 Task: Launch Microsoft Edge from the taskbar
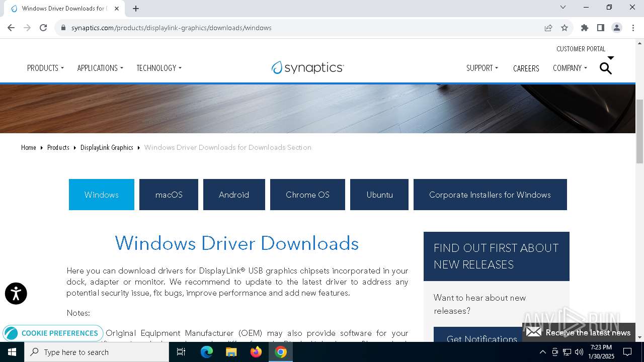pos(207,352)
